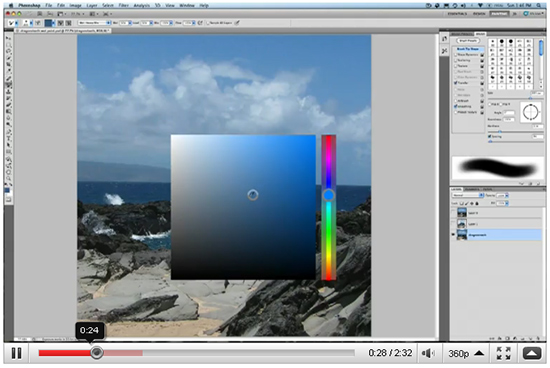This screenshot has height=368, width=550.
Task: Switch to the Channels tab
Action: (472, 189)
